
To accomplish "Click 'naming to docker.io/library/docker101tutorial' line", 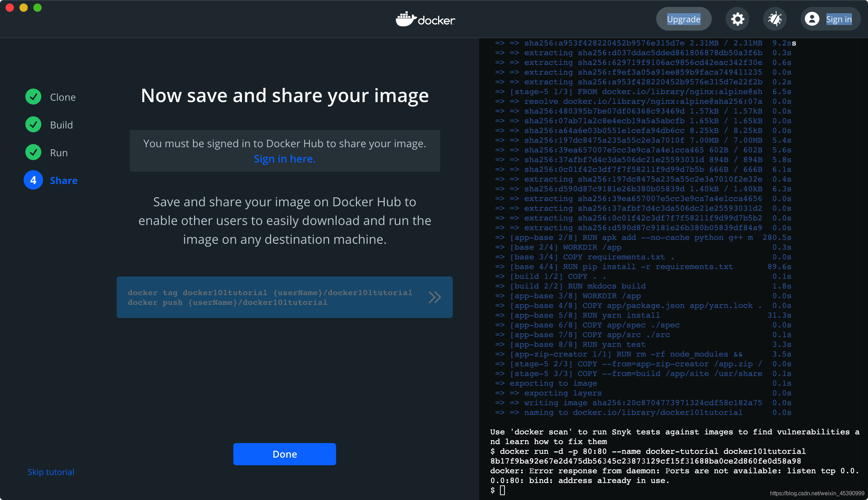I will click(x=643, y=412).
